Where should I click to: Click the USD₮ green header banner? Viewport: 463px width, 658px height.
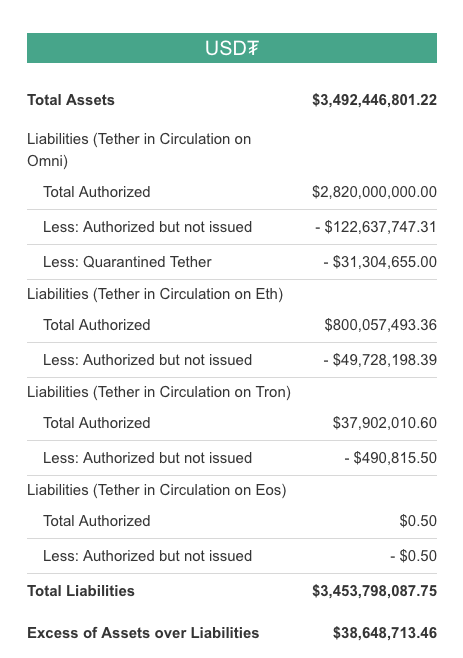click(232, 48)
